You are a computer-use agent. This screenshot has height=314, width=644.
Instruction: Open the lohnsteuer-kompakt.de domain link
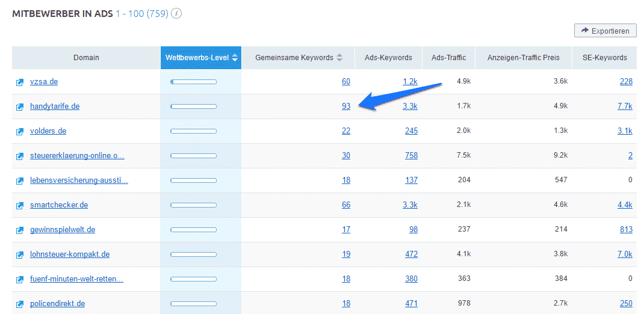click(70, 254)
